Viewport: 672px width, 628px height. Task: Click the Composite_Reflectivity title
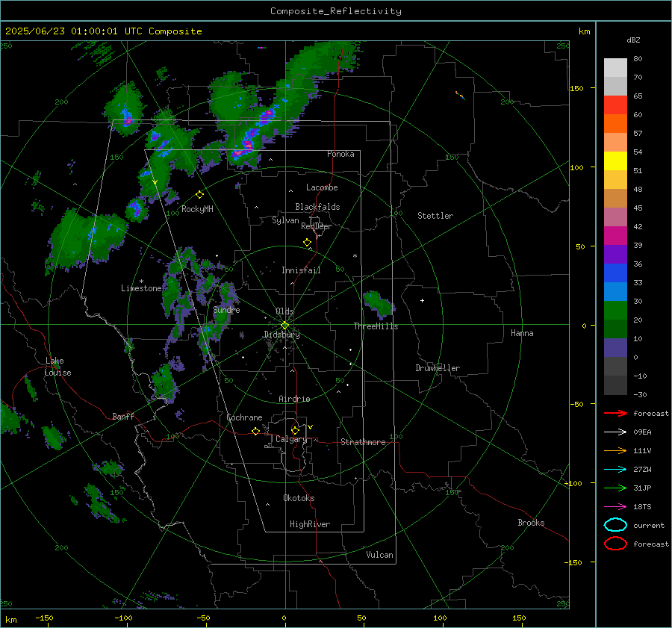(336, 11)
